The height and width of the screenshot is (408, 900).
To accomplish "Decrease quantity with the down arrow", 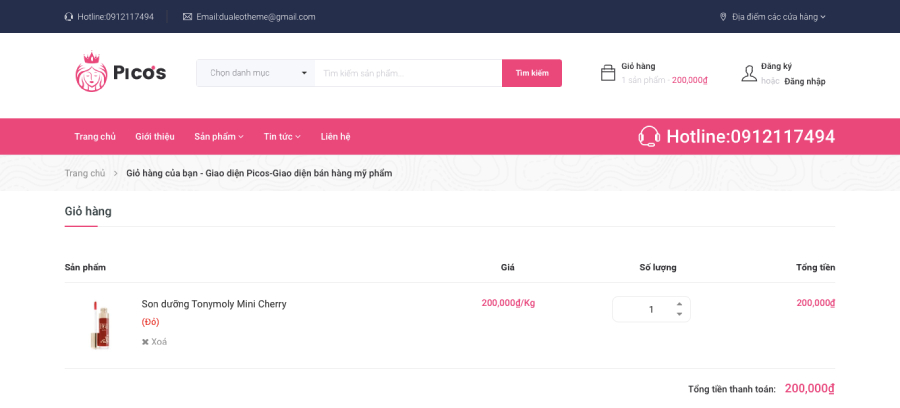I will (x=679, y=314).
